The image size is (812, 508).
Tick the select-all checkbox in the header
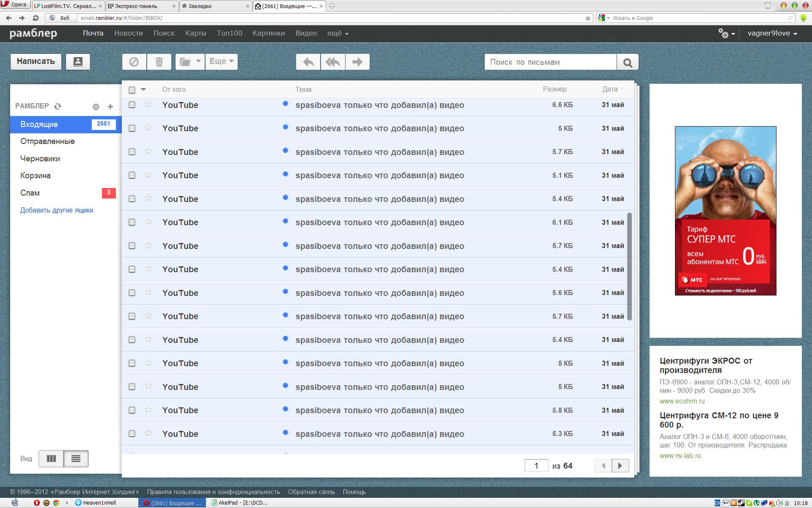[x=132, y=90]
